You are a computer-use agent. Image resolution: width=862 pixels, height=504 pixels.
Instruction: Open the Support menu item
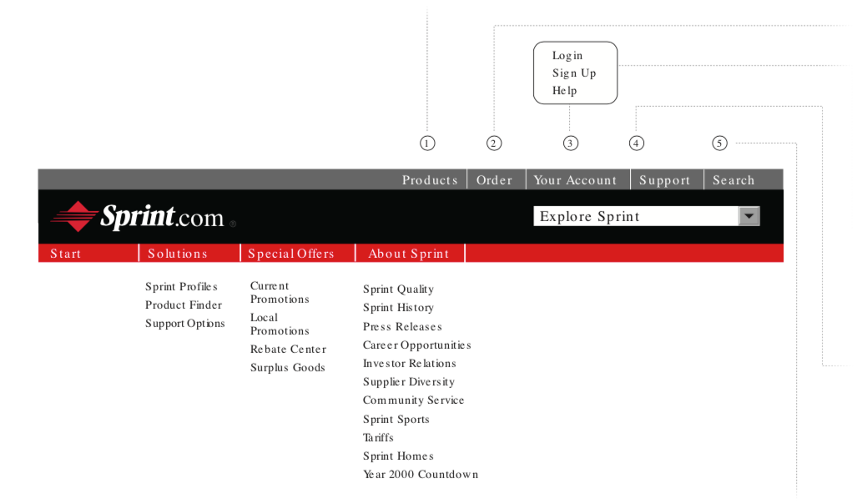coord(664,180)
